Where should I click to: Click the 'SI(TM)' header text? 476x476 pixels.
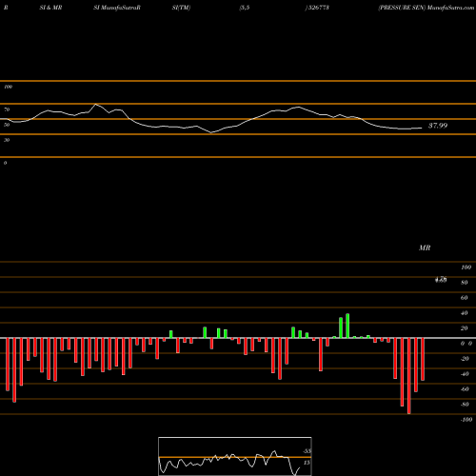[x=181, y=8]
